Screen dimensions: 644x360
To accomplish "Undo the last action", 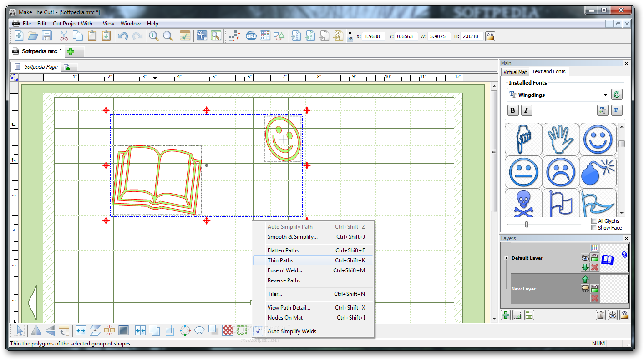I will [123, 36].
